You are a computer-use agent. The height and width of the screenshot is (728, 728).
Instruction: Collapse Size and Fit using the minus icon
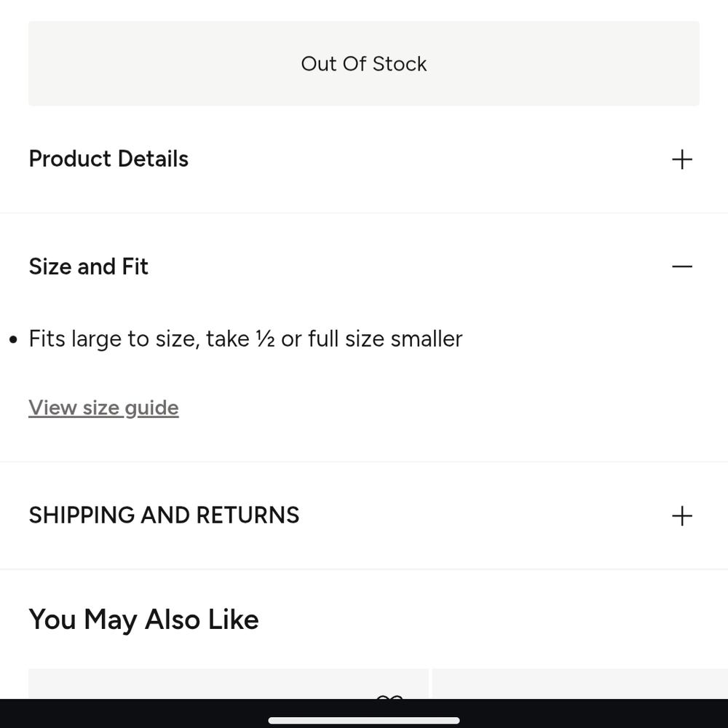[682, 266]
